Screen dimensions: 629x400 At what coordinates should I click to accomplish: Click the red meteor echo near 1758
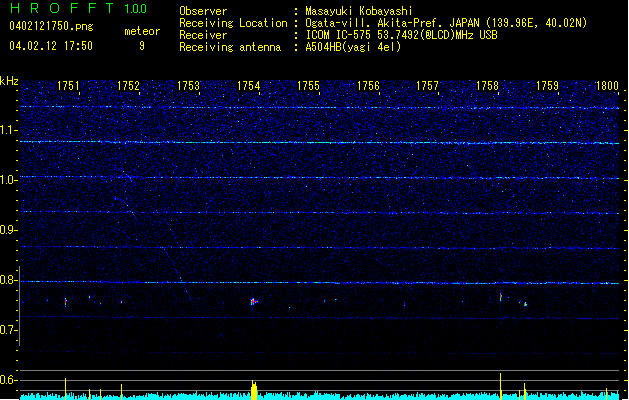500,295
